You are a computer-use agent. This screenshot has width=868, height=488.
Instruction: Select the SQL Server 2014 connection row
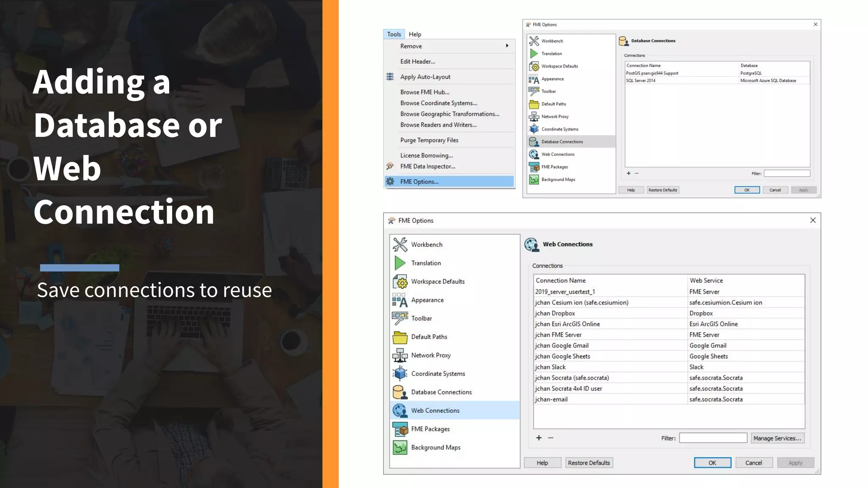(717, 80)
